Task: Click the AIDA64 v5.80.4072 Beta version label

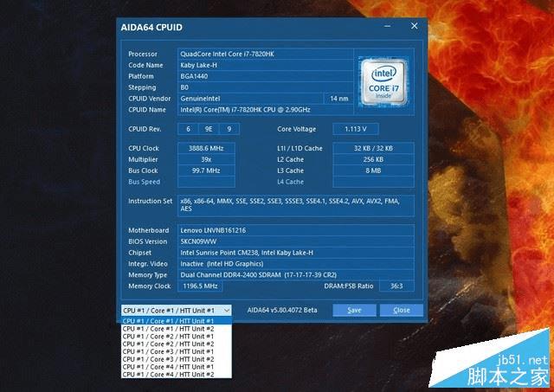Action: coord(282,310)
